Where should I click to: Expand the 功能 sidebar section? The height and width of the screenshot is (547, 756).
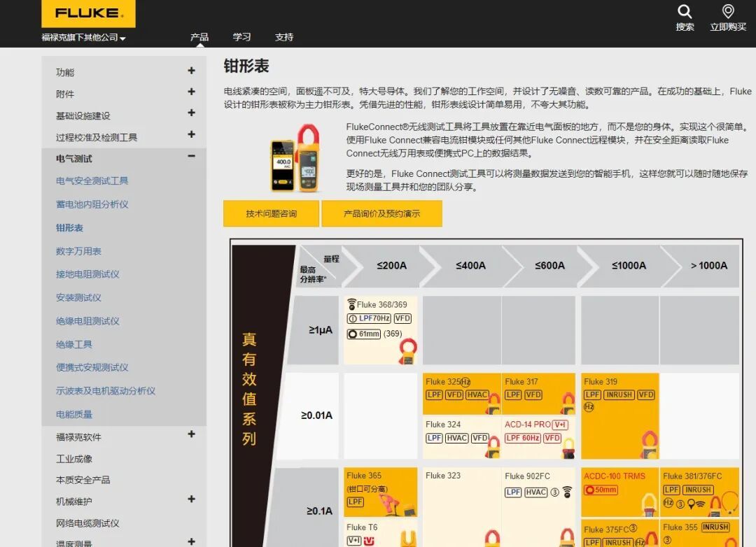pyautogui.click(x=191, y=71)
